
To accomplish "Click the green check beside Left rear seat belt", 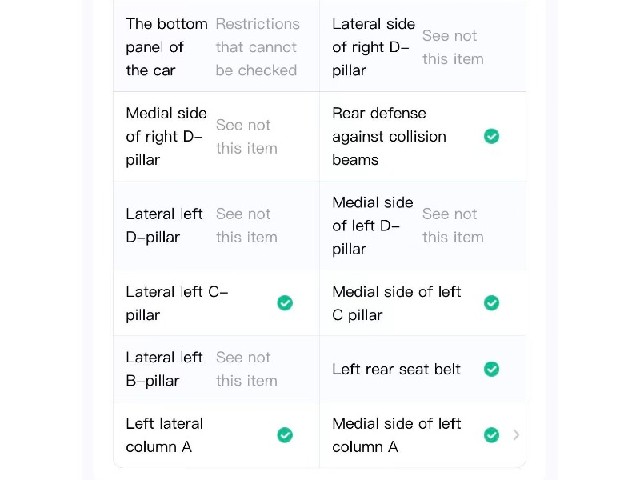I will (x=491, y=369).
